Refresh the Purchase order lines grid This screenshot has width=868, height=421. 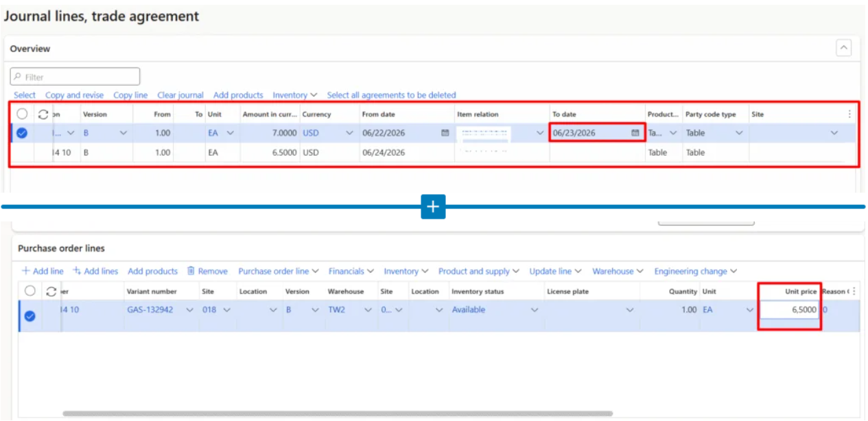tap(51, 291)
